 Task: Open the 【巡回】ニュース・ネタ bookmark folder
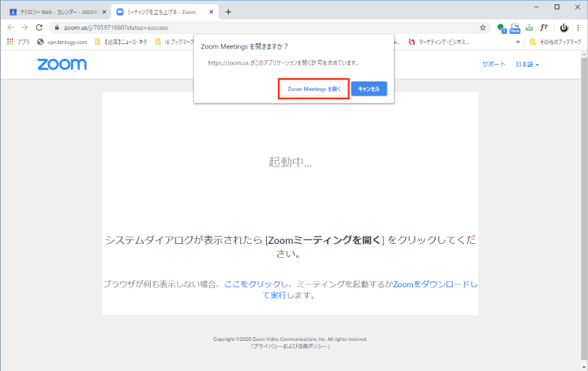click(121, 42)
